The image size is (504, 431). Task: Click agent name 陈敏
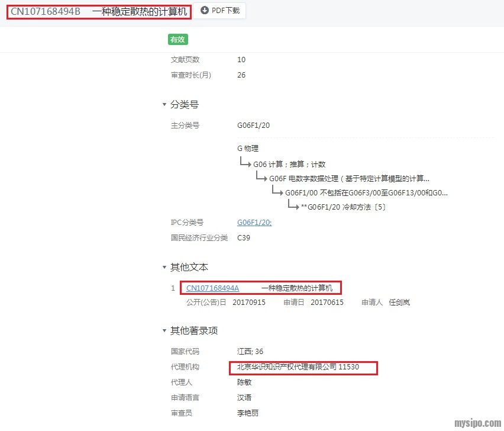point(244,382)
